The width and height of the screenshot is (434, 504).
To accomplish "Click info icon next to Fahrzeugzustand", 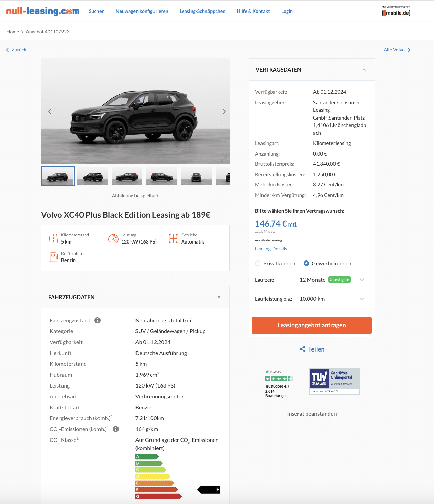I will pyautogui.click(x=97, y=320).
